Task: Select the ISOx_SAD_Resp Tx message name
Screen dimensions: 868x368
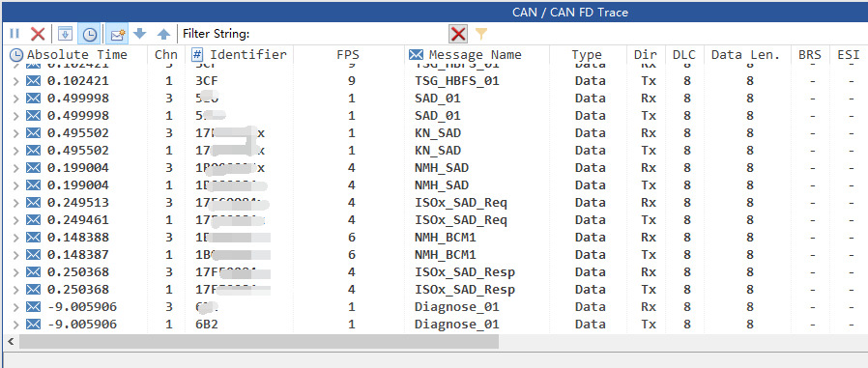Action: 464,290
